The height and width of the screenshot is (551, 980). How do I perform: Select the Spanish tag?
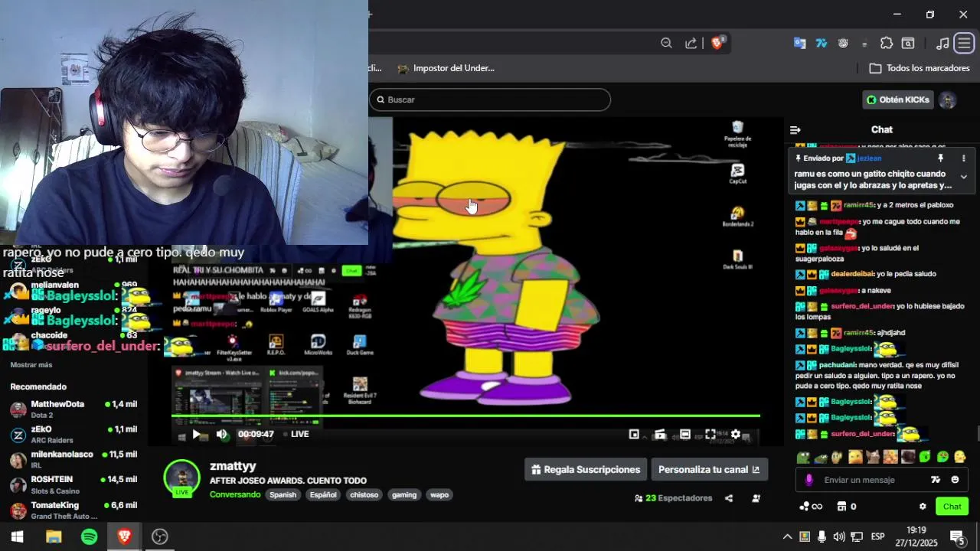coord(283,495)
